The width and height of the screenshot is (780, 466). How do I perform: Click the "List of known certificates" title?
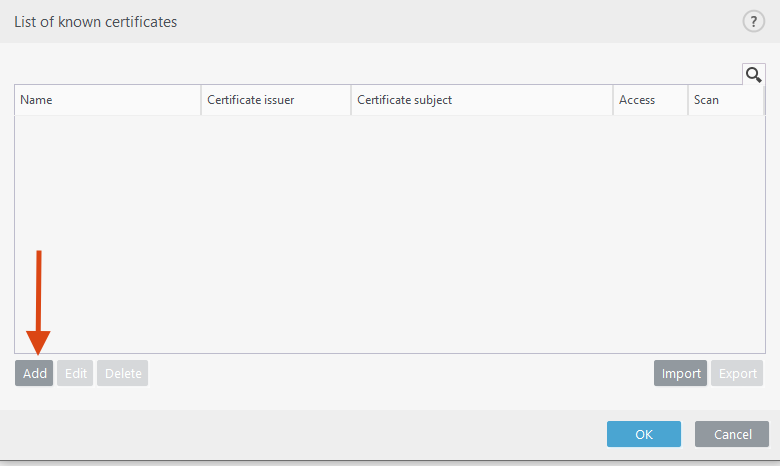[x=96, y=21]
